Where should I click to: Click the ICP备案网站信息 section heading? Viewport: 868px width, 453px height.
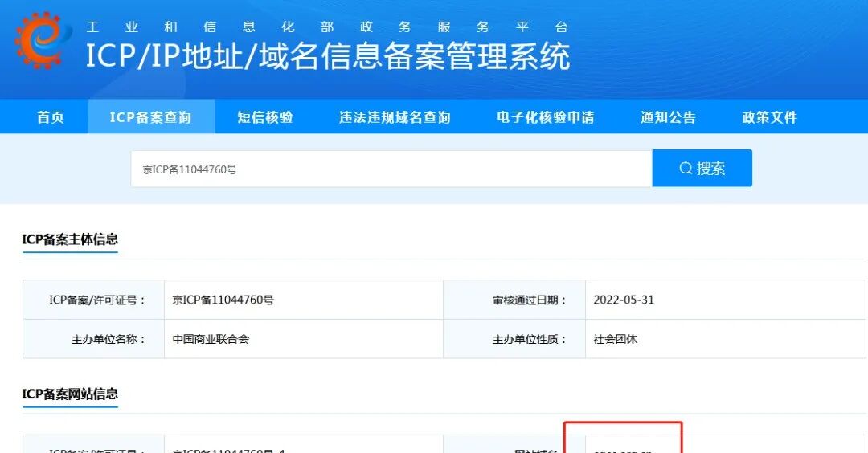pos(70,394)
